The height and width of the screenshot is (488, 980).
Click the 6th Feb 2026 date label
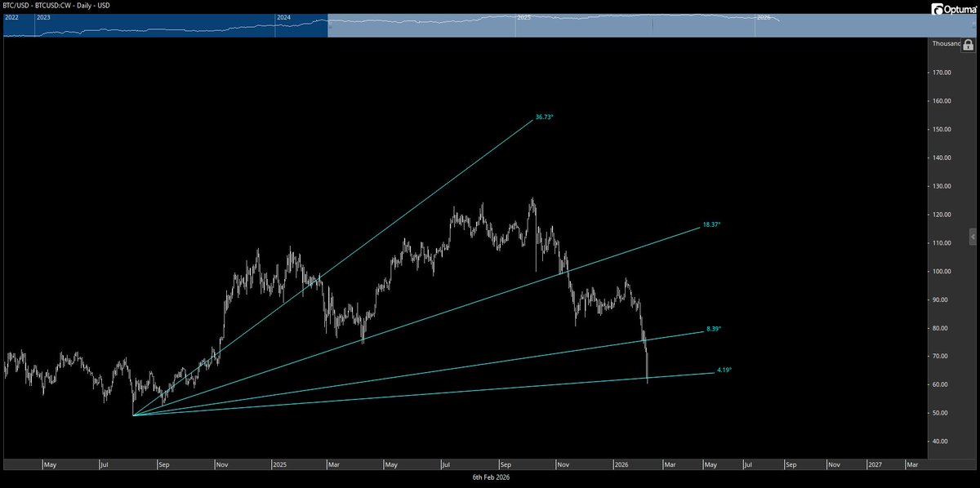click(490, 476)
